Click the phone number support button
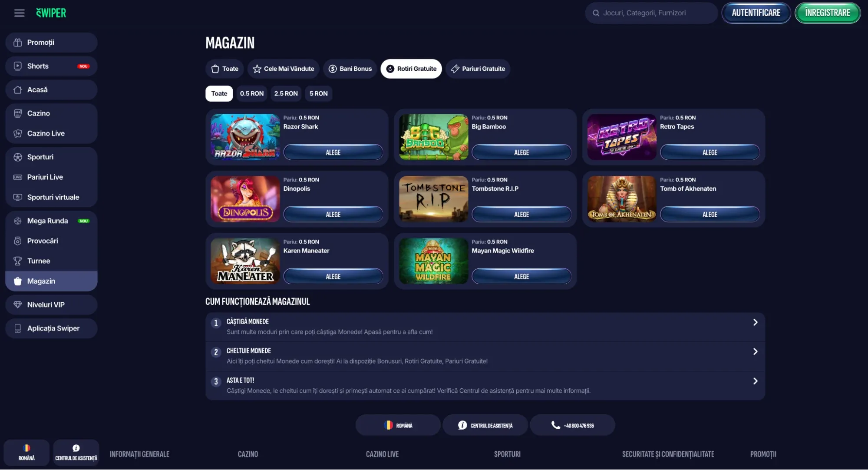The width and height of the screenshot is (868, 470). (x=572, y=425)
